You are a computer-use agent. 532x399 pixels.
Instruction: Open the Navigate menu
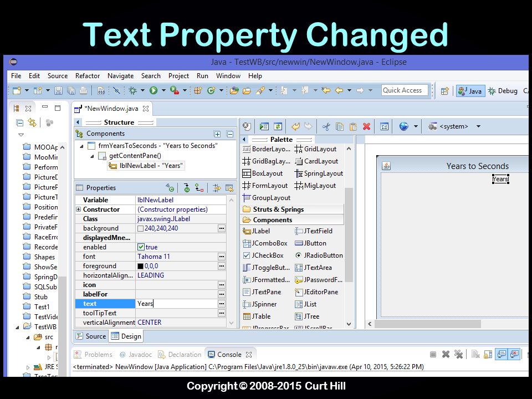(x=120, y=76)
